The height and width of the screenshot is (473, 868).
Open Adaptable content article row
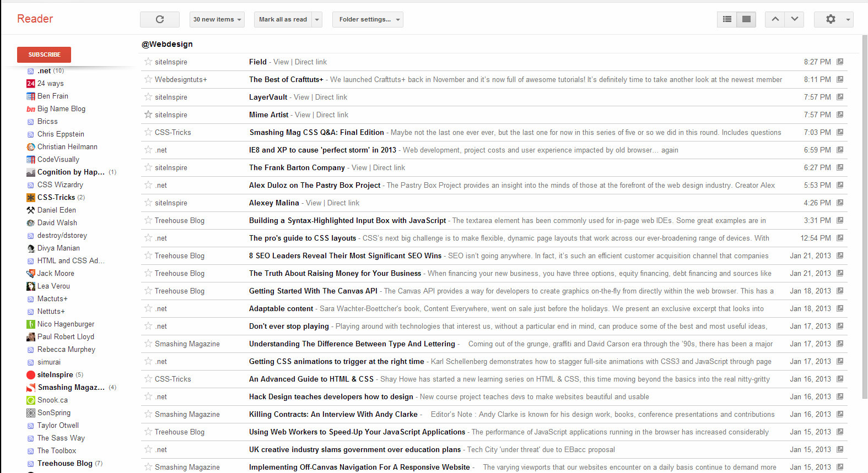point(494,308)
